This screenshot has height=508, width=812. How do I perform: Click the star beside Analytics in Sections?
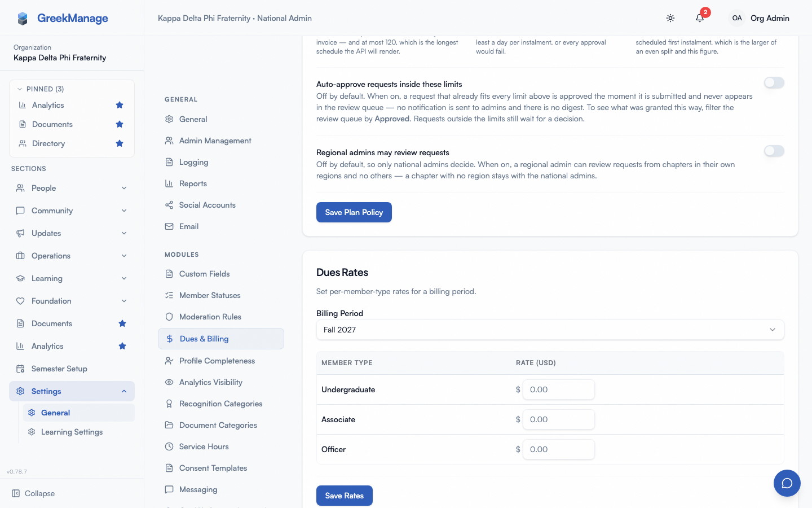click(122, 346)
